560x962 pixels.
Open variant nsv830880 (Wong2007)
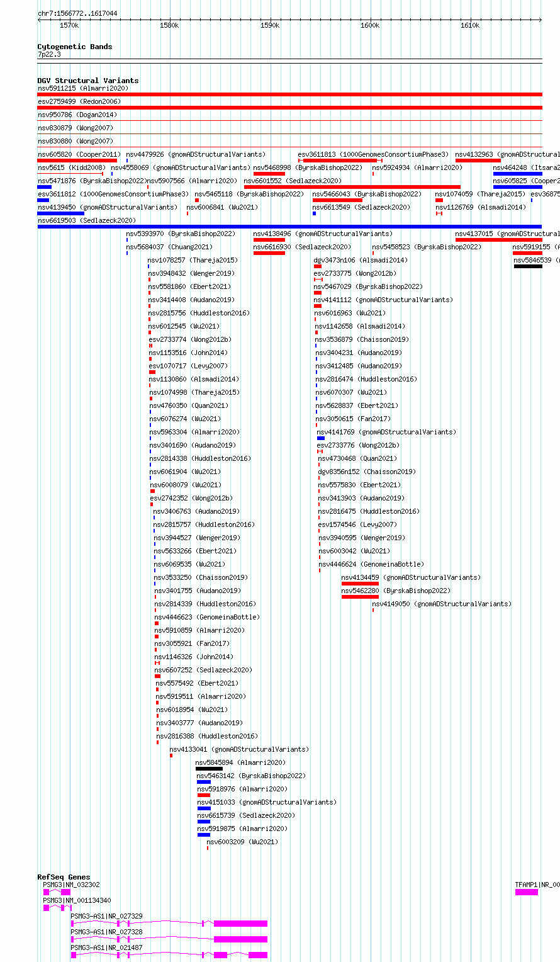pyautogui.click(x=76, y=141)
